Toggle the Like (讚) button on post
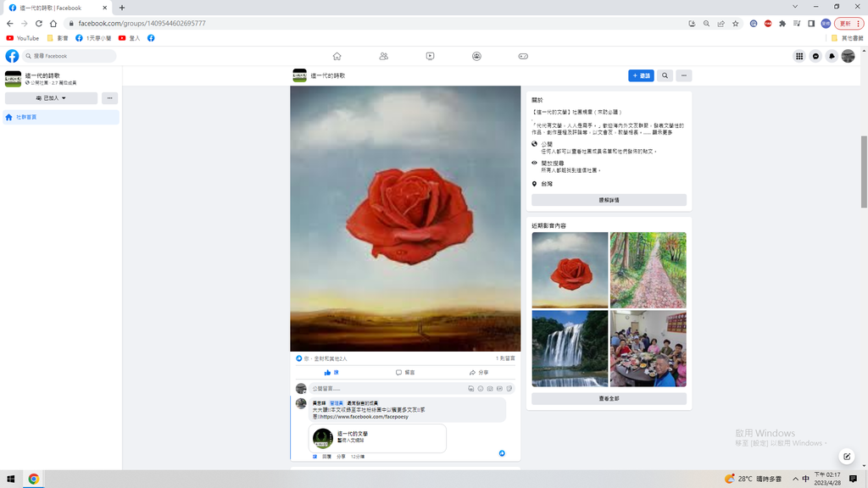Screen dimensions: 868x488 pos(331,372)
